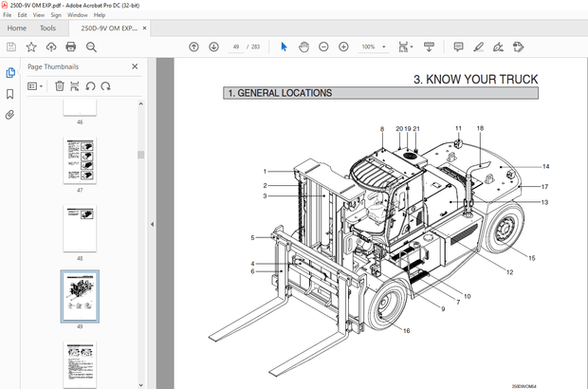Add a comment with the speech bubble icon
The width and height of the screenshot is (588, 389).
pos(458,46)
